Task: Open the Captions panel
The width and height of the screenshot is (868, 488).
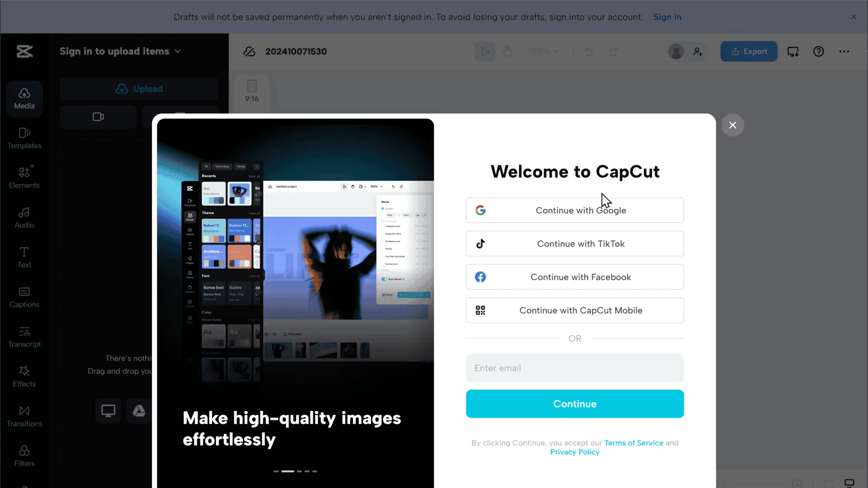Action: pyautogui.click(x=24, y=297)
